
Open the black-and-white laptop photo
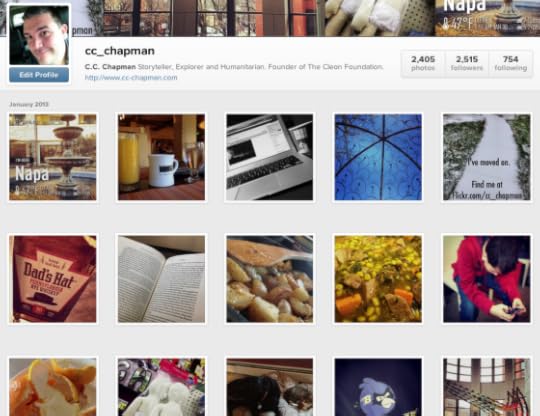point(270,157)
